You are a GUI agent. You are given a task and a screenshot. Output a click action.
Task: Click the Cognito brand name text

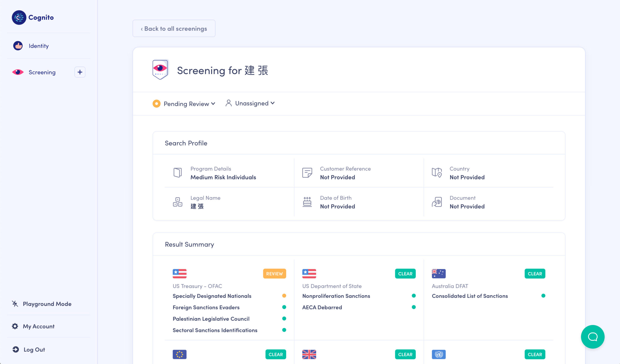pyautogui.click(x=41, y=17)
